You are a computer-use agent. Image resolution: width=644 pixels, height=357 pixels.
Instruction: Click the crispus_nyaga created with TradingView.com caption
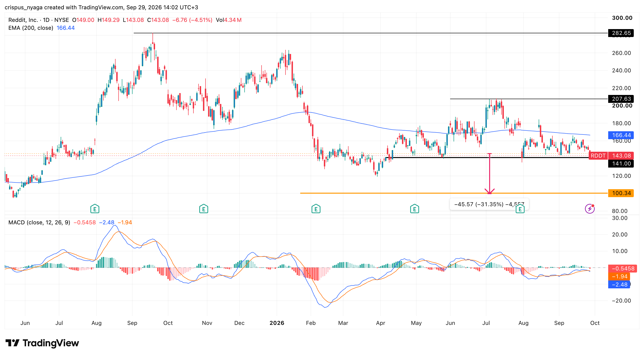pos(101,7)
